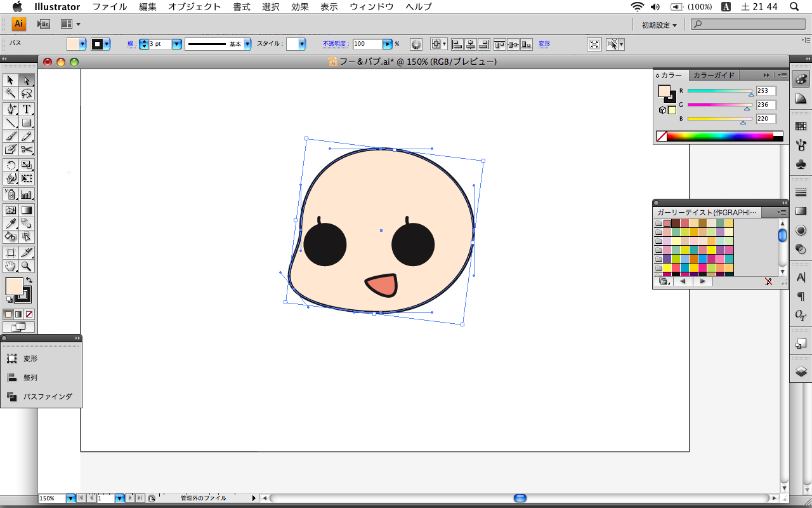The height and width of the screenshot is (508, 812).
Task: Switch to the カラーガイド tab
Action: point(714,75)
